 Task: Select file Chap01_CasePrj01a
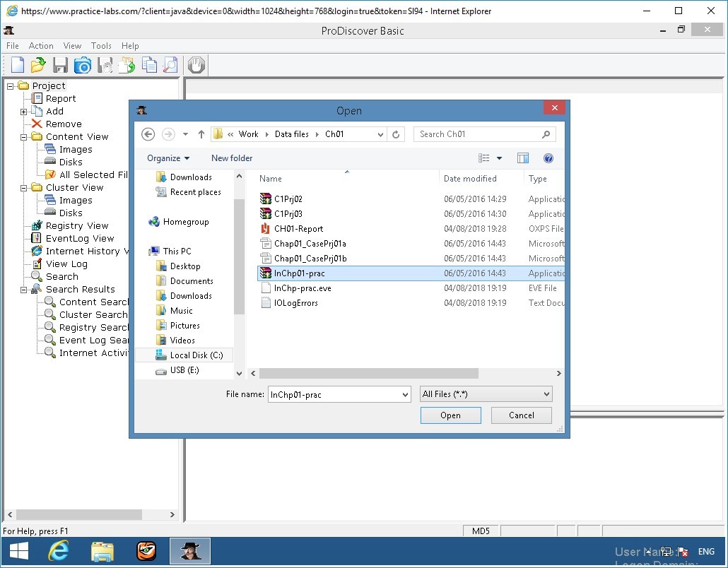click(310, 244)
